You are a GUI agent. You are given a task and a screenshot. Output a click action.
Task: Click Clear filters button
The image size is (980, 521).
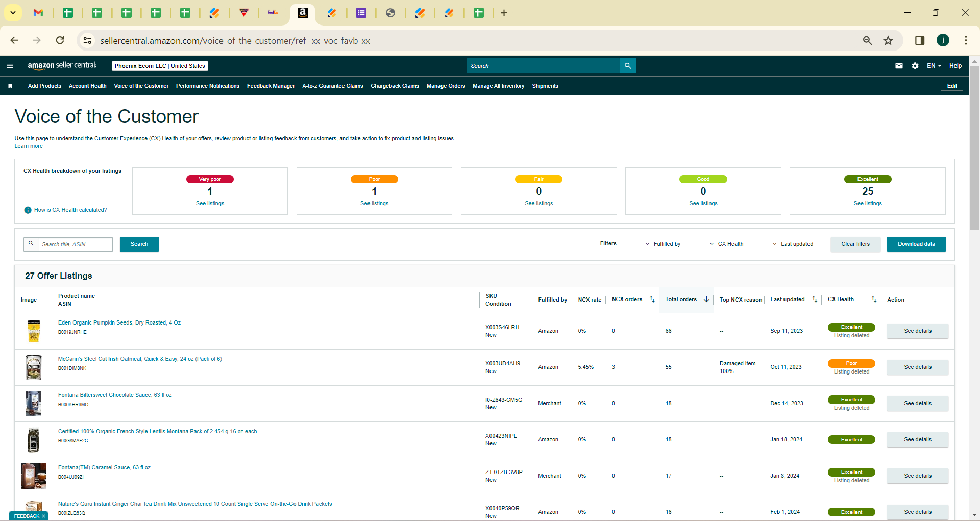(x=855, y=244)
